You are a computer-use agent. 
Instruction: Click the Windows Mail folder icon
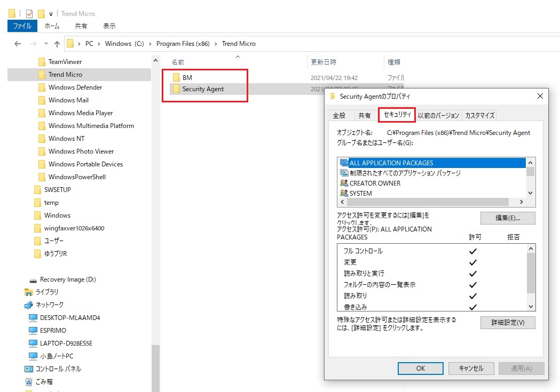pyautogui.click(x=42, y=100)
